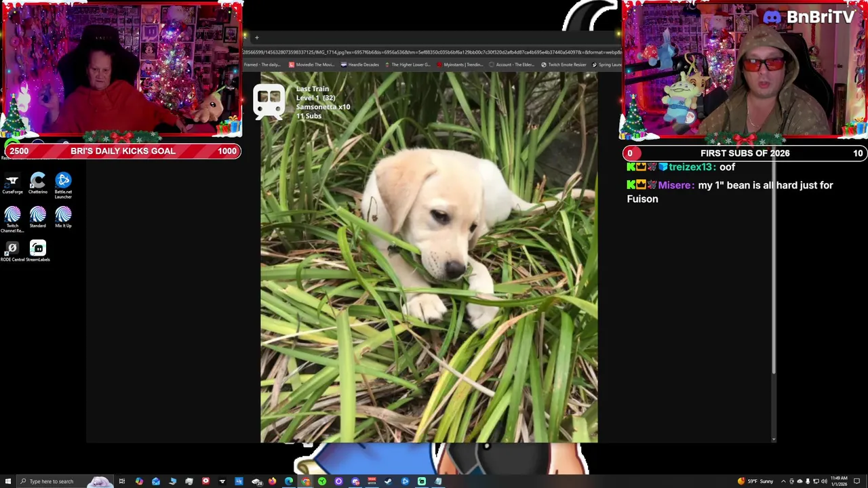The image size is (868, 488).
Task: Open the notification center icon
Action: (x=856, y=481)
